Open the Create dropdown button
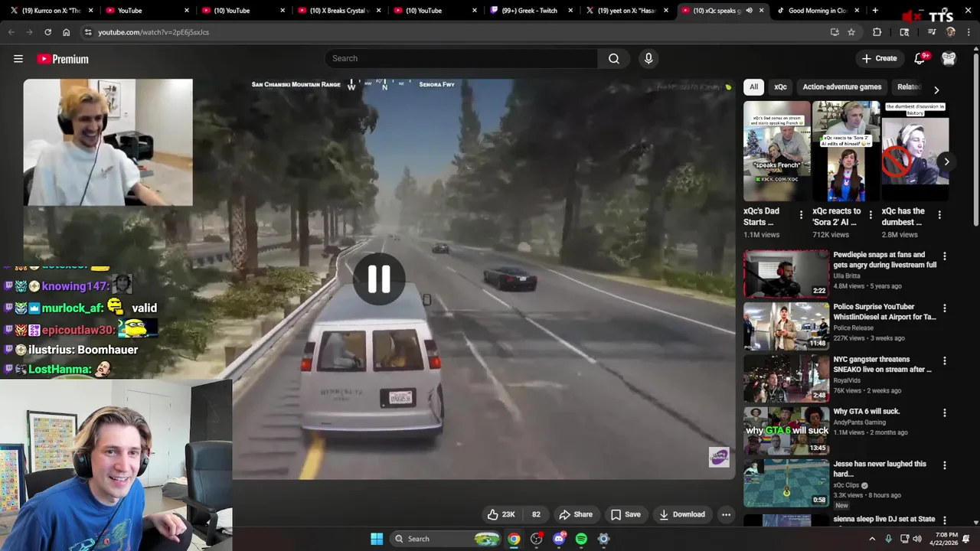 click(879, 58)
